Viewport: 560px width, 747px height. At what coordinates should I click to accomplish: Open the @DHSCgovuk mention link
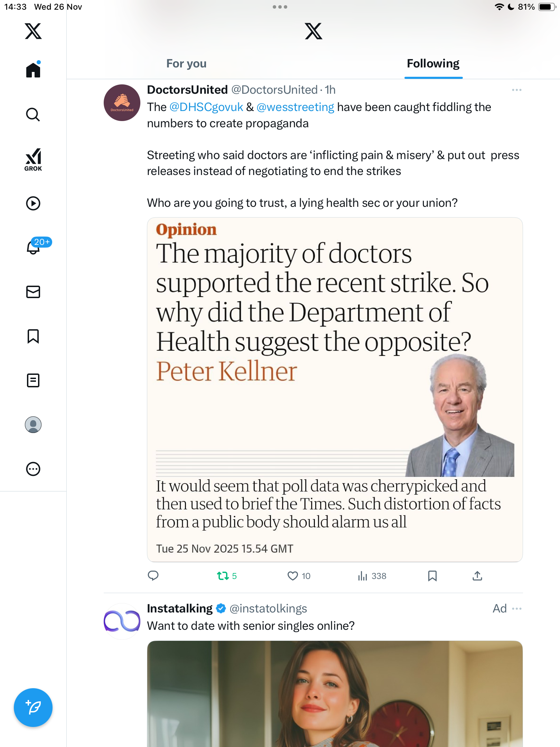pos(206,107)
